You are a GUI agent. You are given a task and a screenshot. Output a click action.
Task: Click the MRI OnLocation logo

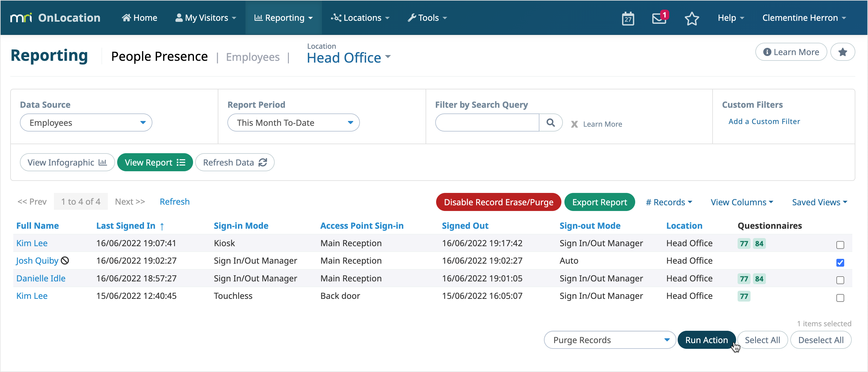[x=55, y=17]
